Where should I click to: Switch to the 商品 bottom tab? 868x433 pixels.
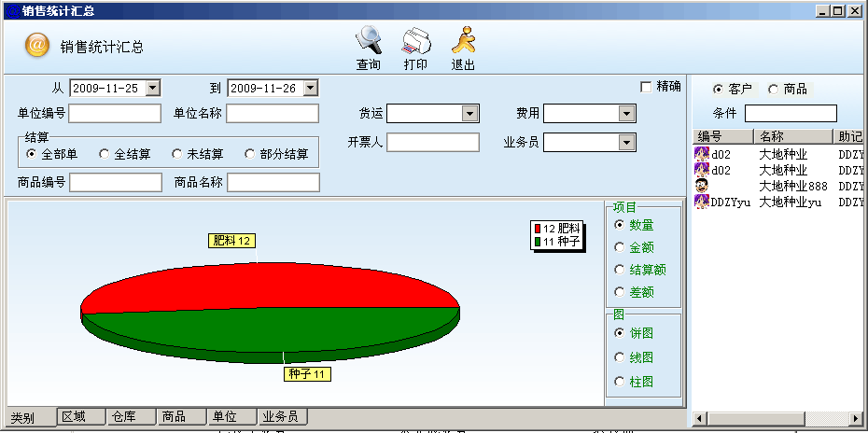tap(182, 416)
